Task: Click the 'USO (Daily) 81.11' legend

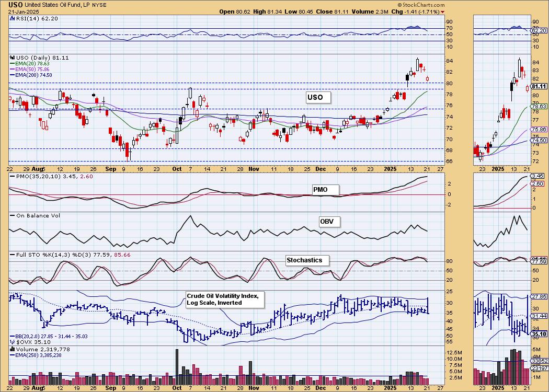Action: coord(39,57)
